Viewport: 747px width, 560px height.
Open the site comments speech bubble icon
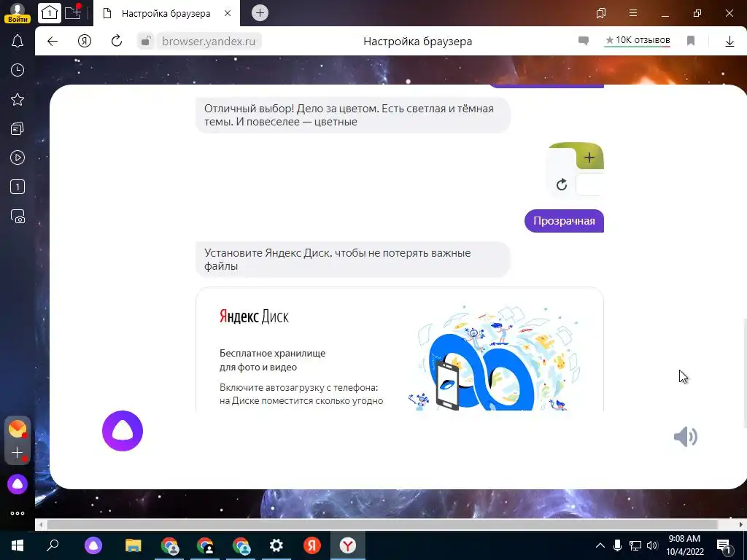pyautogui.click(x=583, y=41)
